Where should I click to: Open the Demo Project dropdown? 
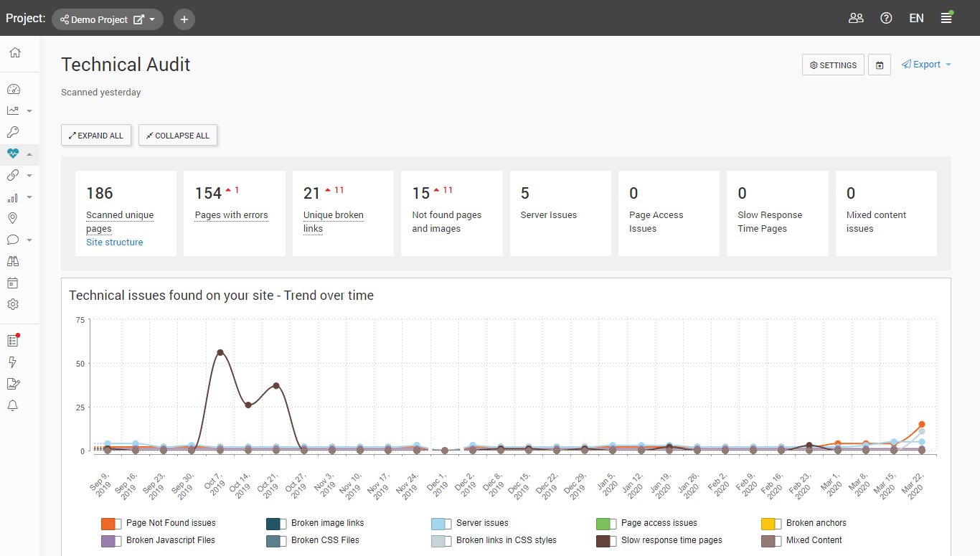(108, 19)
